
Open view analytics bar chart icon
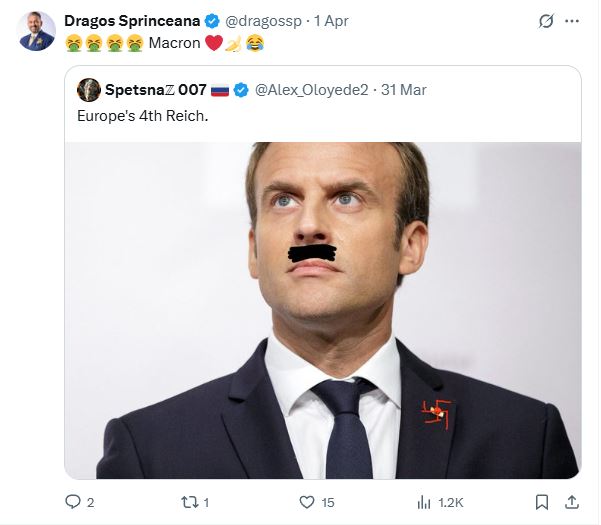424,502
